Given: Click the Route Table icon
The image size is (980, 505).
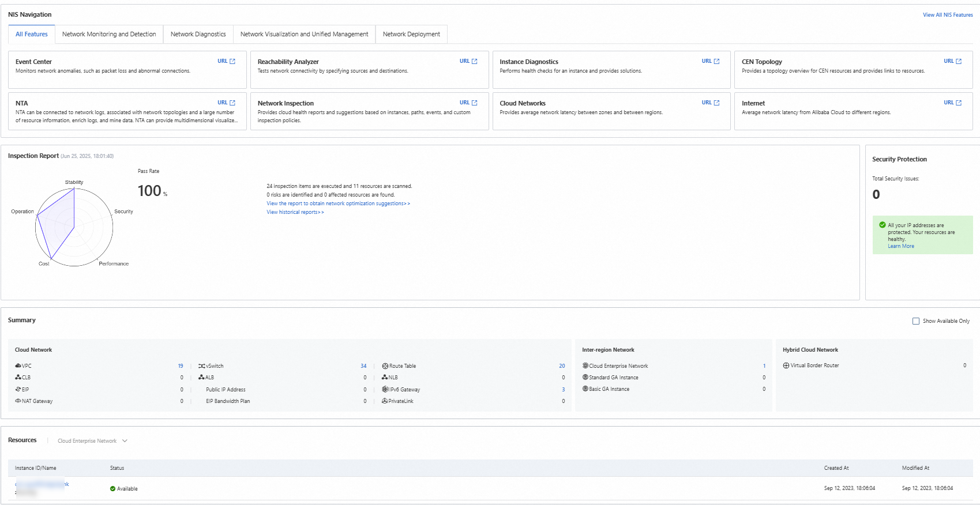Looking at the screenshot, I should tap(385, 366).
